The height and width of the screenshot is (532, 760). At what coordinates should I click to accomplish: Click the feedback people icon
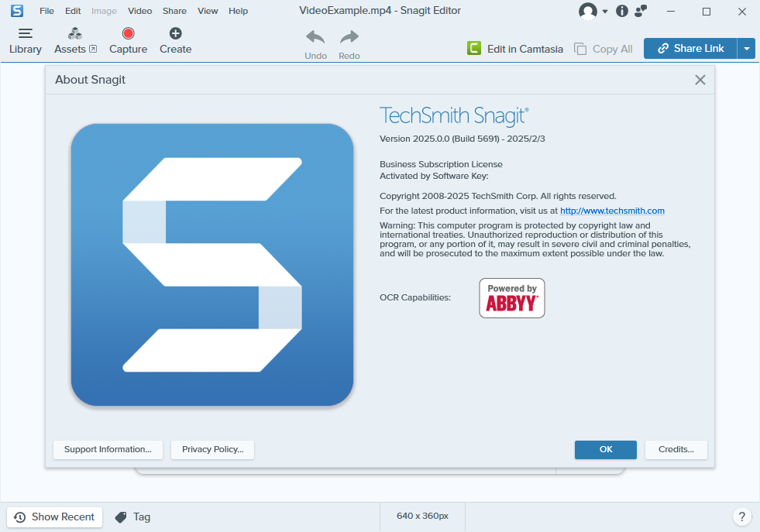[x=641, y=11]
